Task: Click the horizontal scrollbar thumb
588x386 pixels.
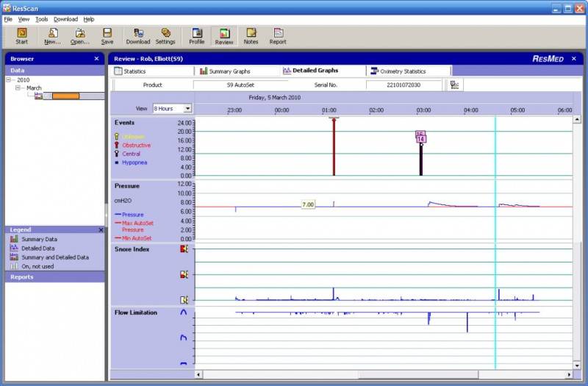Action: click(418, 374)
